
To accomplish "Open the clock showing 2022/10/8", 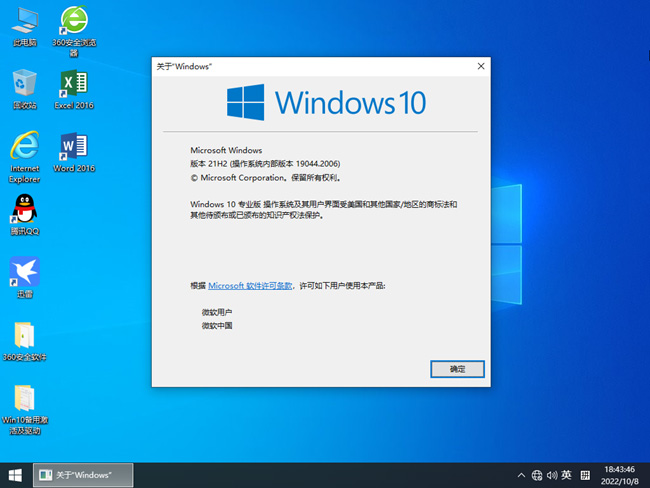I will point(619,476).
